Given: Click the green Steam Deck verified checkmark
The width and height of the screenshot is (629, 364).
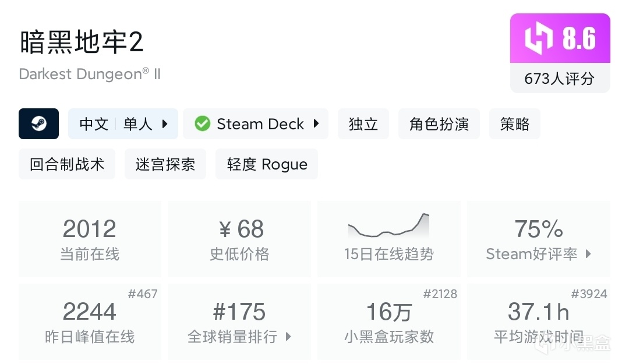Looking at the screenshot, I should point(202,124).
